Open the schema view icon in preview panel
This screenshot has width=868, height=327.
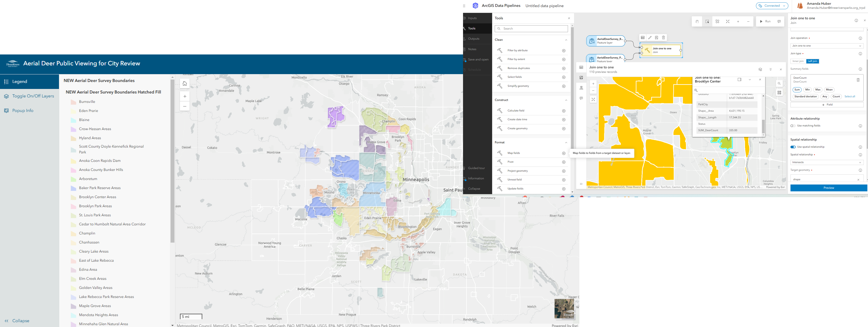click(x=581, y=88)
